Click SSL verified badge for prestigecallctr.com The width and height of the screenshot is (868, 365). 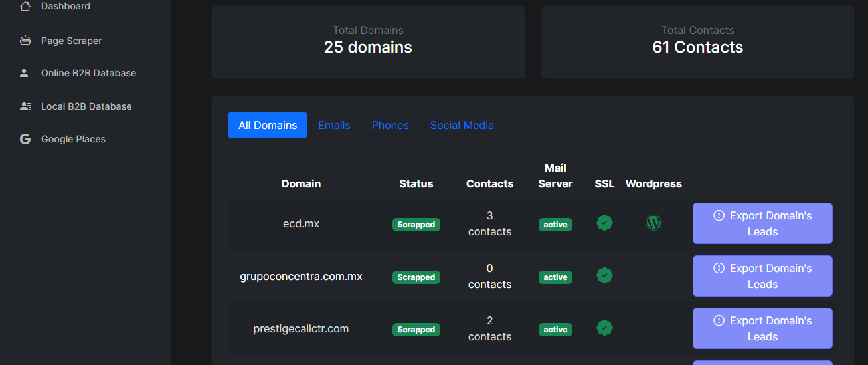[604, 328]
